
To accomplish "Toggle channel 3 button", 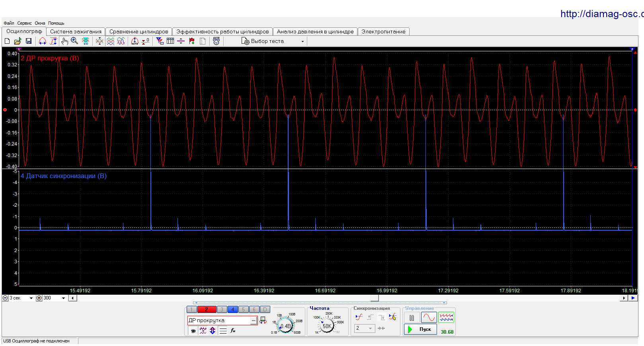I will pyautogui.click(x=222, y=309).
